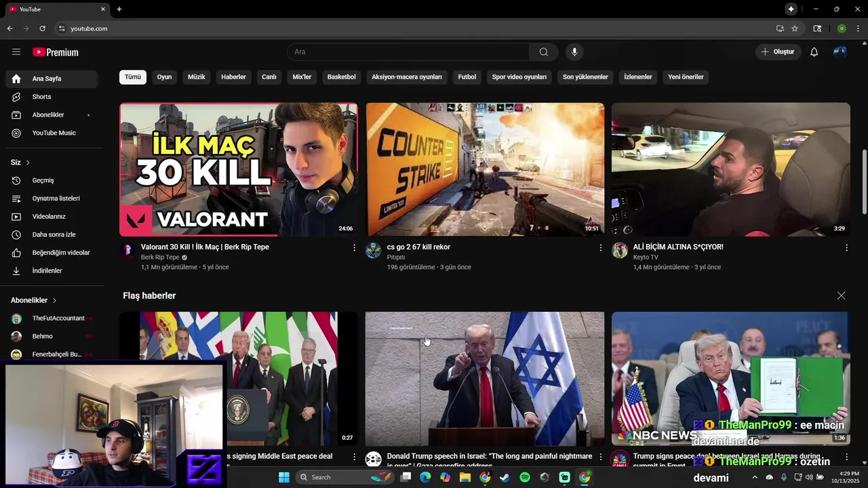Expand the Abonelikler section heading
The height and width of the screenshot is (488, 868).
point(34,300)
